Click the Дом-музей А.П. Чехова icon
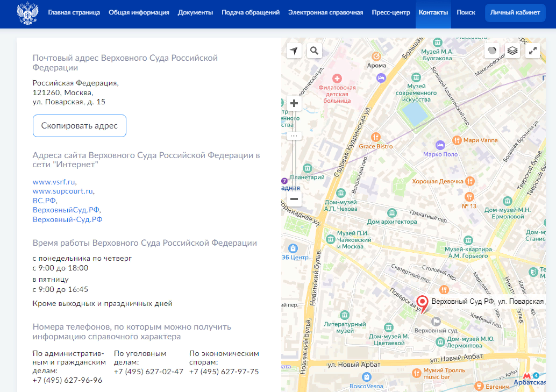The height and width of the screenshot is (392, 556). tap(341, 194)
